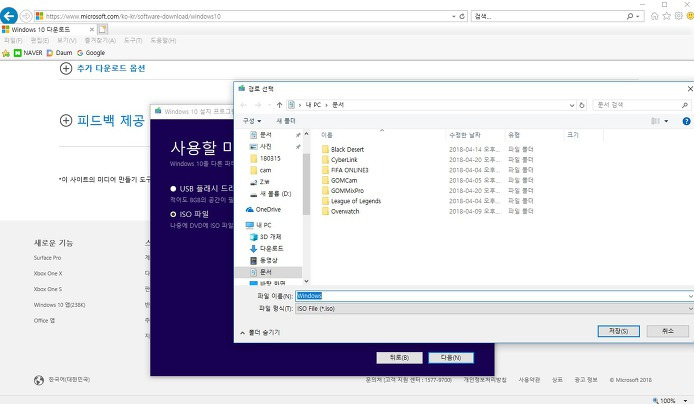Open the 도구(T) menu
The image size is (694, 404).
click(x=133, y=40)
